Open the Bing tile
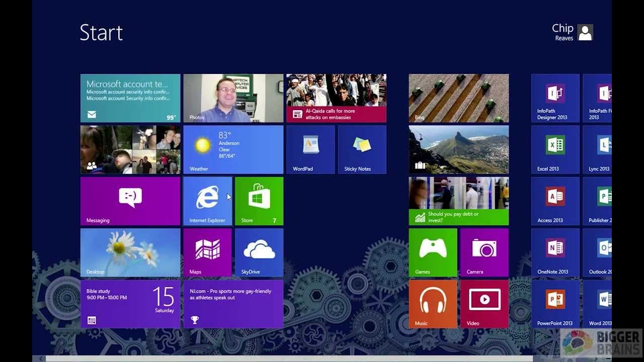The image size is (644, 362). pyautogui.click(x=459, y=98)
